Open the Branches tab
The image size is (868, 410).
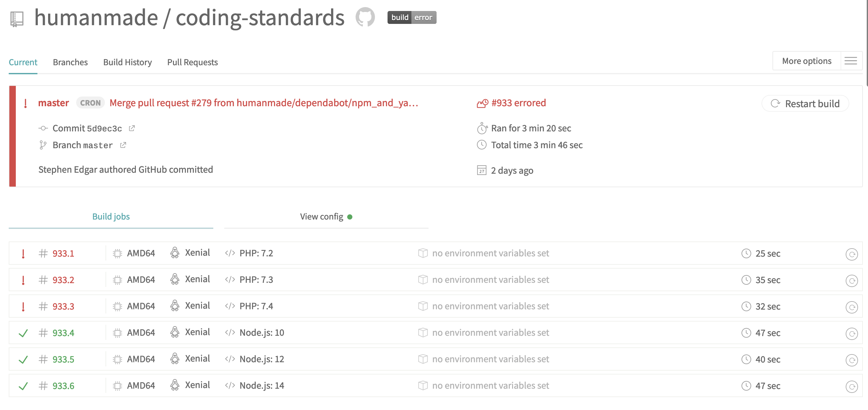pyautogui.click(x=70, y=62)
